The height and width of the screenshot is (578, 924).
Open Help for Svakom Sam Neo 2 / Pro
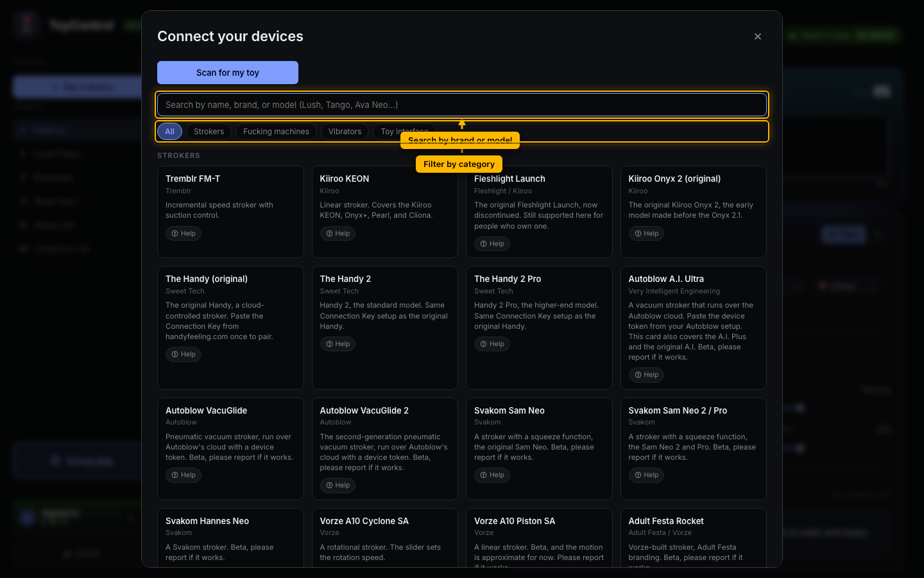tap(646, 475)
